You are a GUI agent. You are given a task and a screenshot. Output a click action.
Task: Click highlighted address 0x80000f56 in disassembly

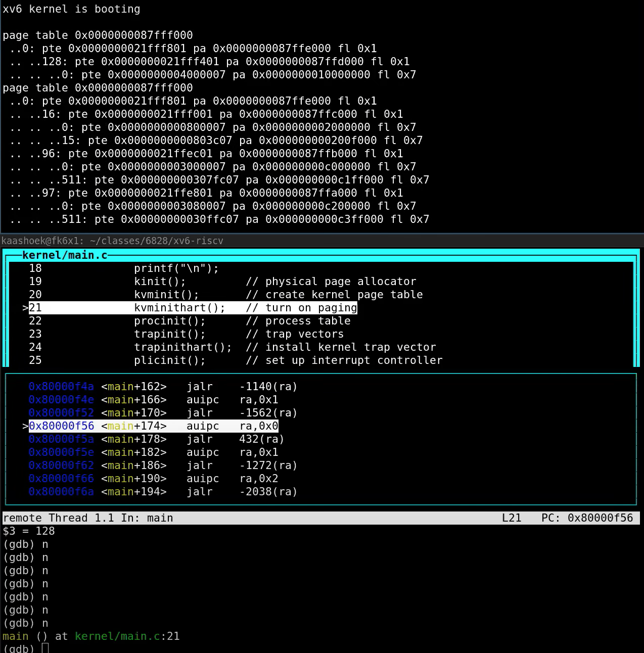coord(61,426)
